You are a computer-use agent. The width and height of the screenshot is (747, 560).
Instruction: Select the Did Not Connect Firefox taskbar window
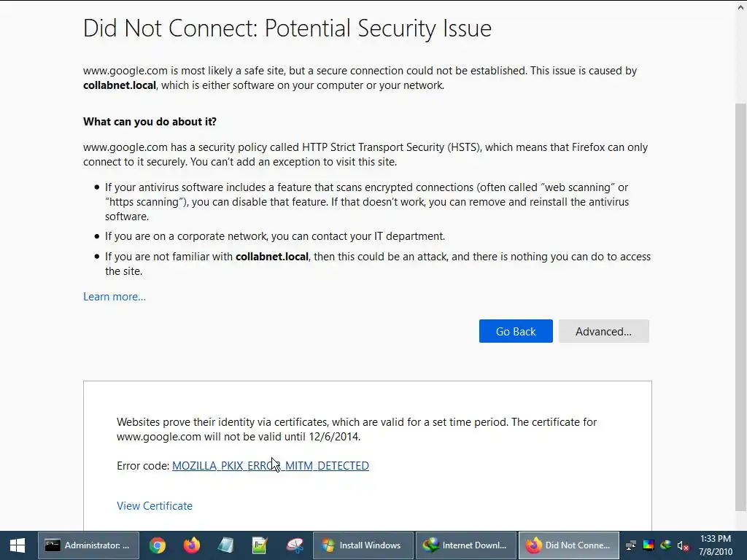568,545
